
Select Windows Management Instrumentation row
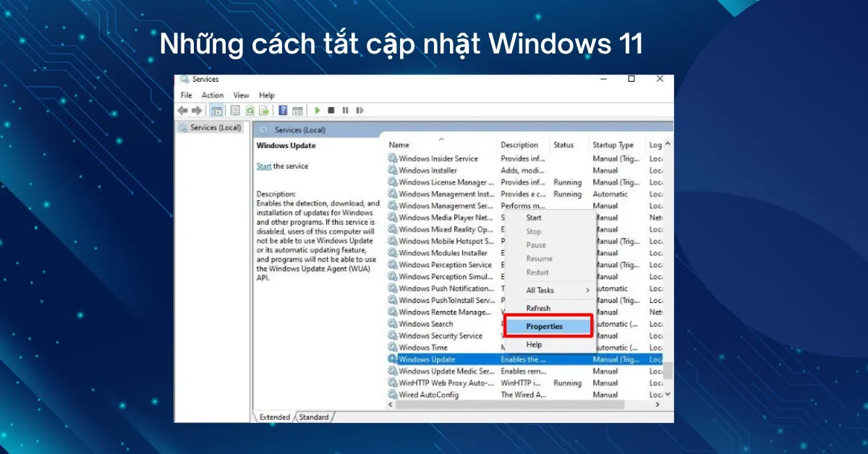coord(524,194)
